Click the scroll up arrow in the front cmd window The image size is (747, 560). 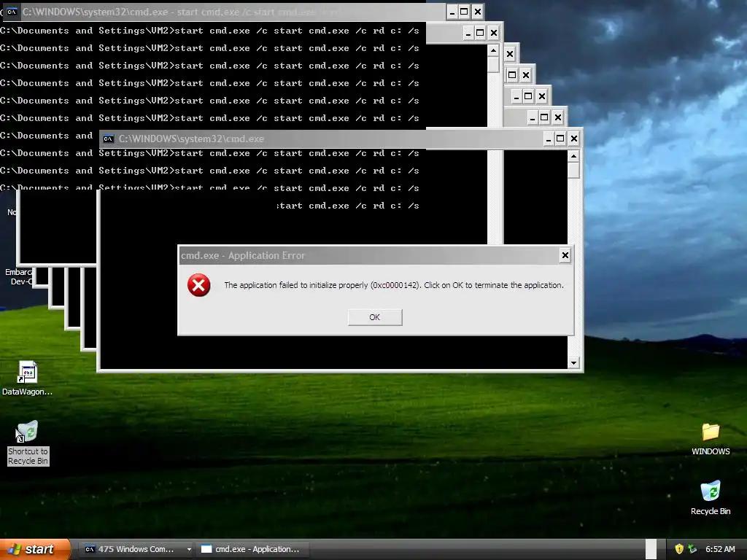click(x=573, y=156)
